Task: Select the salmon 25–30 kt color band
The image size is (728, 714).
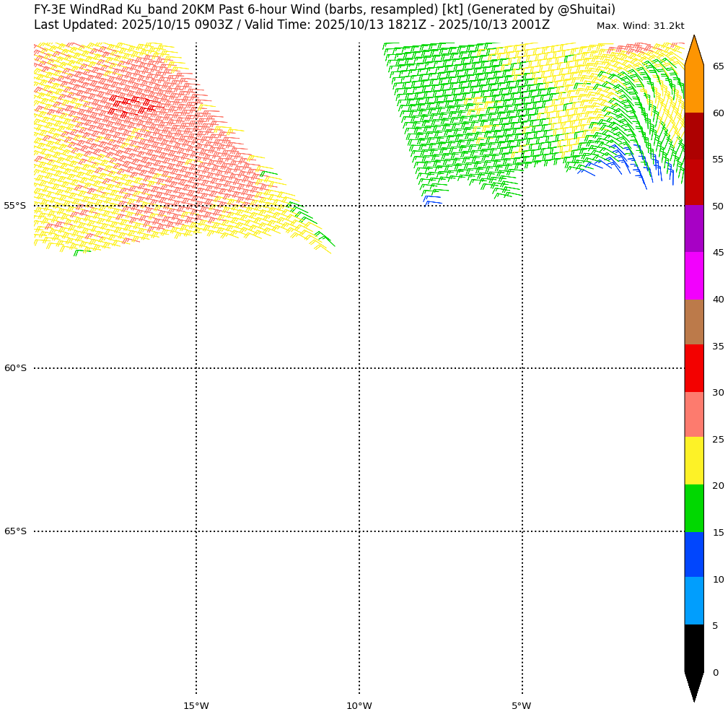Action: [x=693, y=414]
